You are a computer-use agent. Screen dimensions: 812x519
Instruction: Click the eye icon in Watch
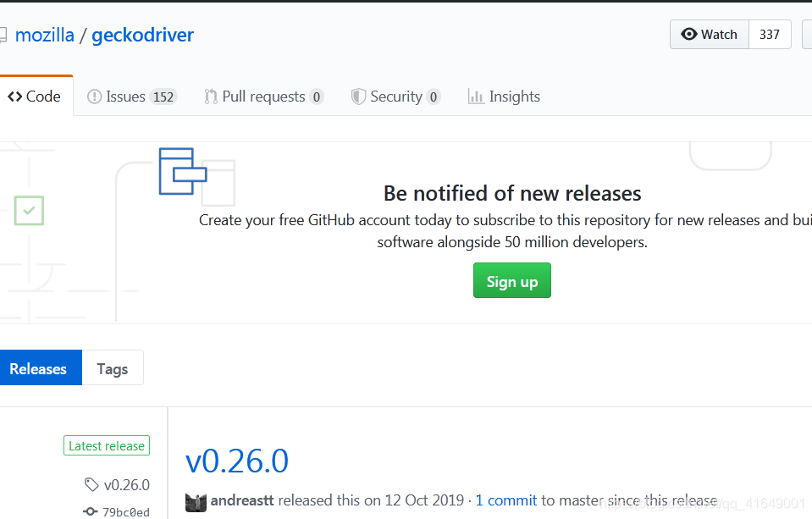point(688,34)
